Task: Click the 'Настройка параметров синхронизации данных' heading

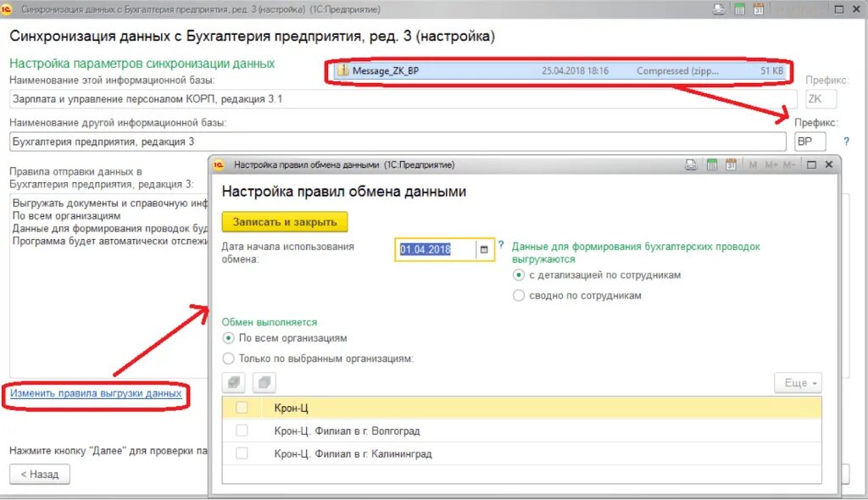Action: tap(142, 63)
